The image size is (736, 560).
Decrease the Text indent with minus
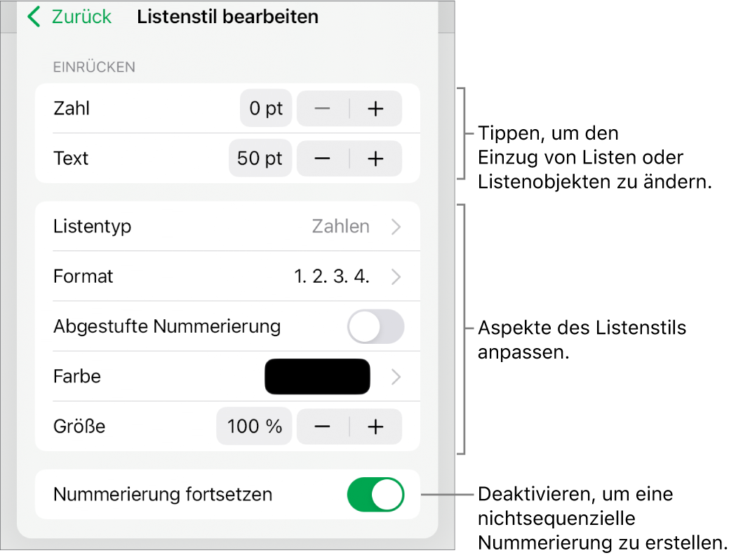[x=323, y=159]
